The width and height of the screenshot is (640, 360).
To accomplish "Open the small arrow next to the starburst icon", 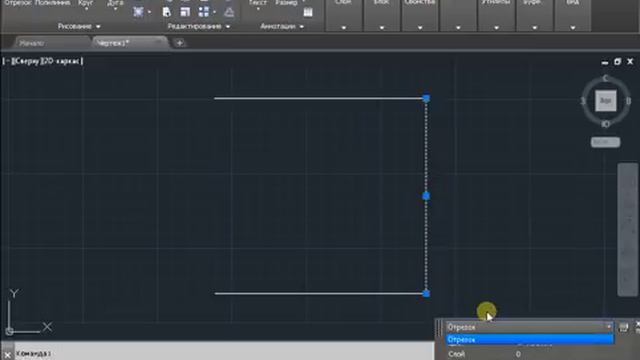I will tap(149, 12).
